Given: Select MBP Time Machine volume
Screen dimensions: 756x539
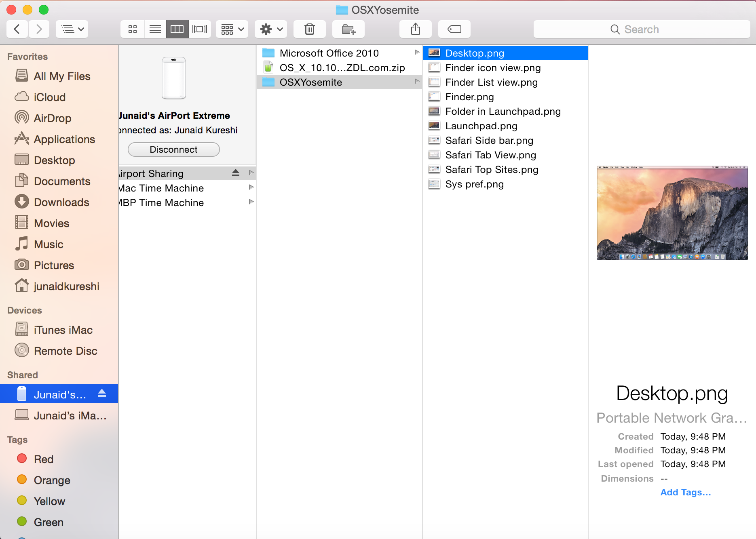Looking at the screenshot, I should 188,202.
